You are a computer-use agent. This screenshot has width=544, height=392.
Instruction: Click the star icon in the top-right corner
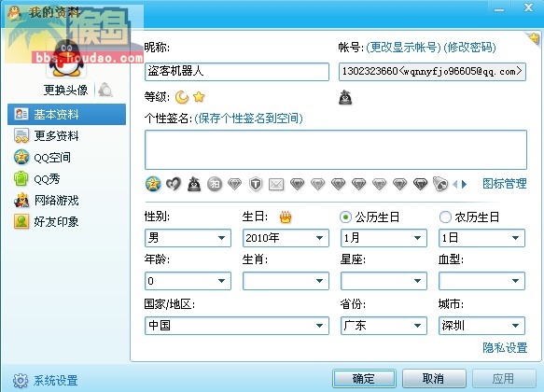pos(534,38)
